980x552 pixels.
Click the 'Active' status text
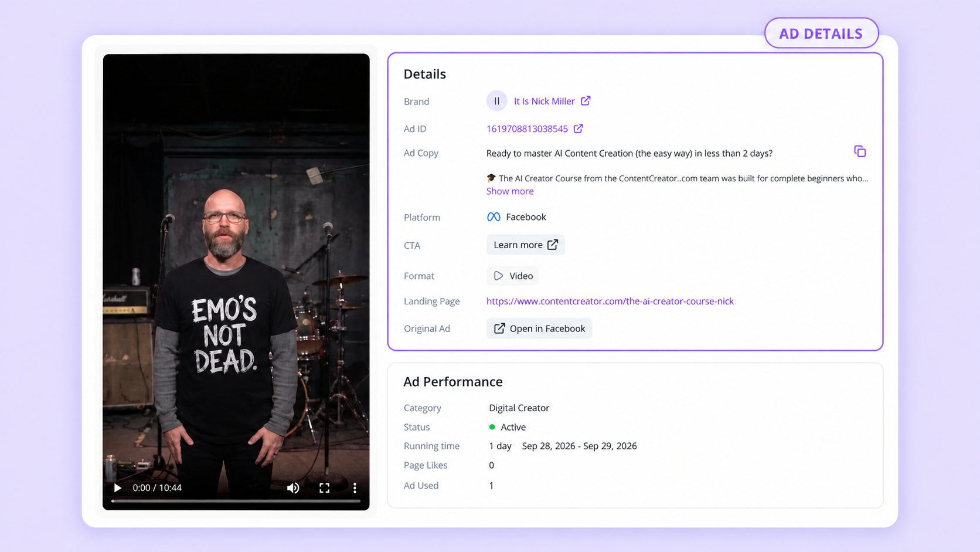[513, 427]
